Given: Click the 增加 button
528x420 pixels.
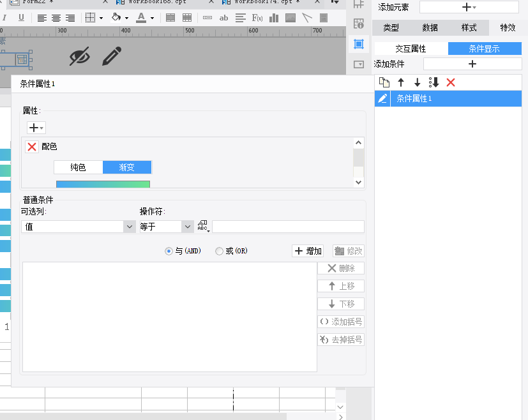Looking at the screenshot, I should click(x=308, y=251).
